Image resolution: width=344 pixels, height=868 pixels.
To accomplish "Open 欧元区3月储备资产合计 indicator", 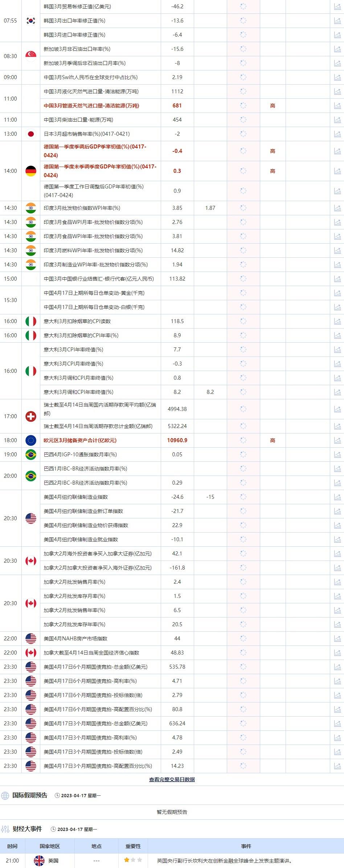I will click(80, 440).
